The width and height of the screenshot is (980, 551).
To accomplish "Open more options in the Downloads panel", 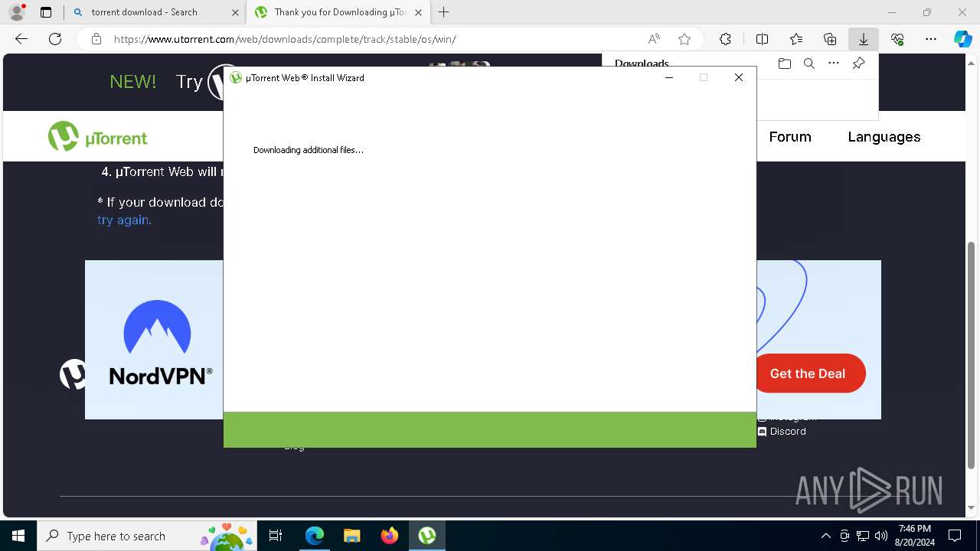I will [834, 64].
